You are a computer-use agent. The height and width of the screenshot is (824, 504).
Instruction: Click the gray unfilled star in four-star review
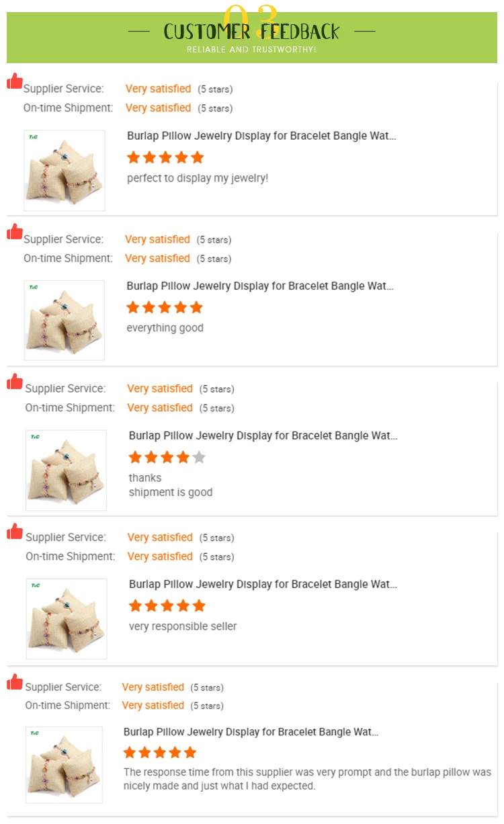pos(199,458)
